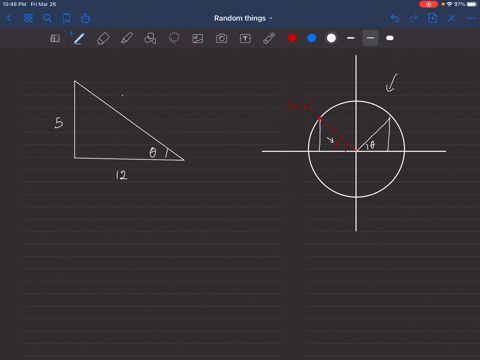This screenshot has width=480, height=360.
Task: Select the Text box tool
Action: point(245,38)
